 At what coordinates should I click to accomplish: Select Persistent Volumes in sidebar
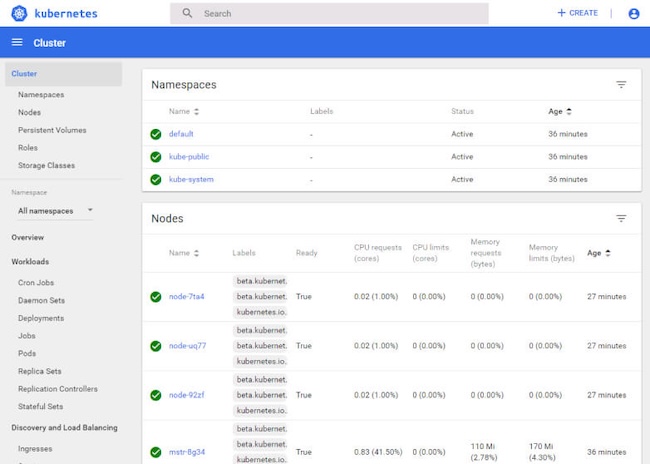click(x=52, y=130)
